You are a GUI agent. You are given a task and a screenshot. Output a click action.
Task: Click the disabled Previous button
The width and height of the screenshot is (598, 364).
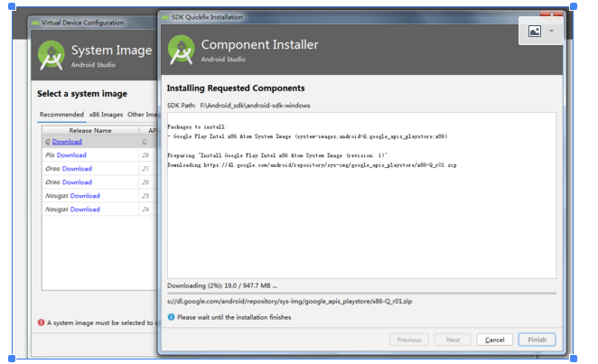(x=409, y=340)
